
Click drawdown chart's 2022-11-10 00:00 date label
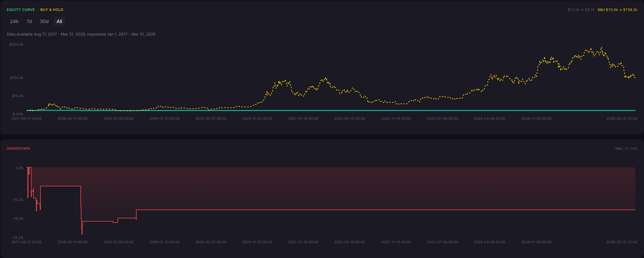[396, 242]
